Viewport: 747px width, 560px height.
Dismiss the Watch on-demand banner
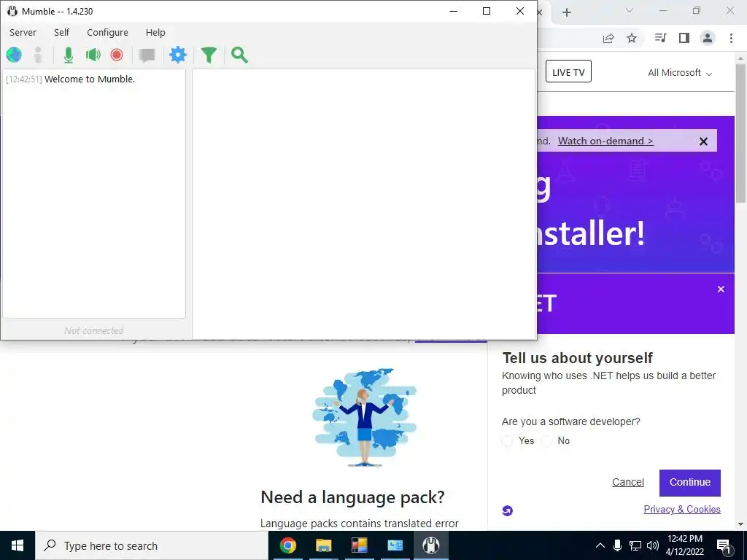click(x=703, y=141)
